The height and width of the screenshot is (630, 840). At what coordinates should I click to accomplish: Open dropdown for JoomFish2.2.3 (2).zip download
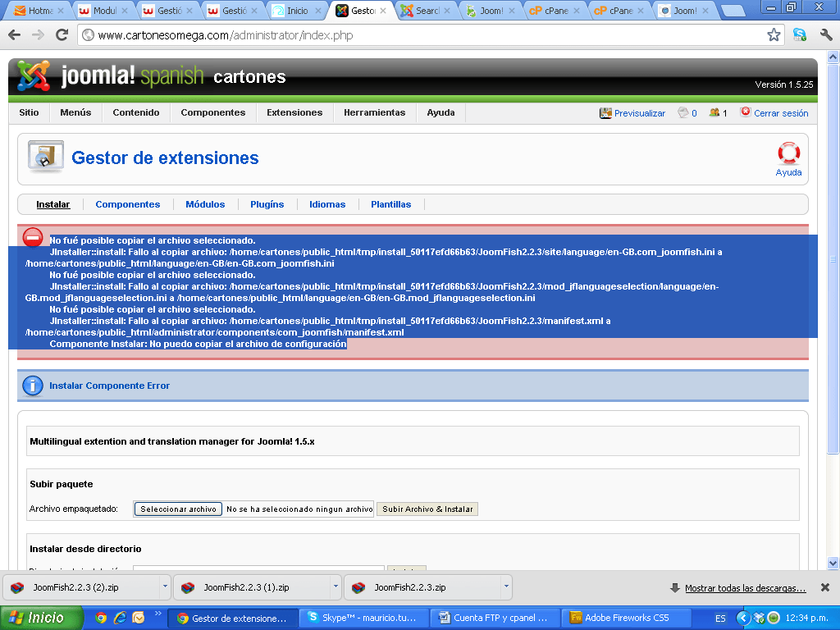165,587
